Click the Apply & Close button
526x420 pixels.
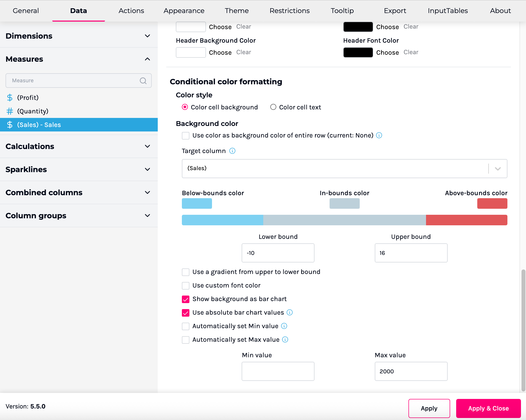(488, 408)
